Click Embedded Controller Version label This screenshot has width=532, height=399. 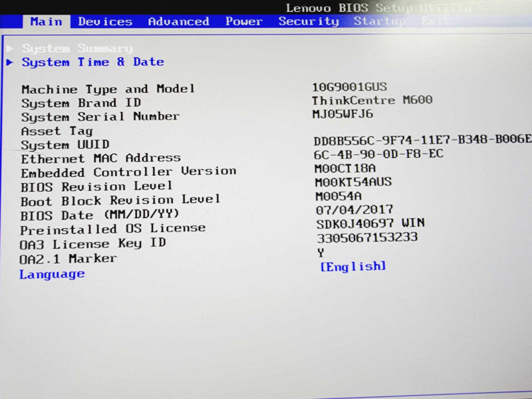pos(128,172)
